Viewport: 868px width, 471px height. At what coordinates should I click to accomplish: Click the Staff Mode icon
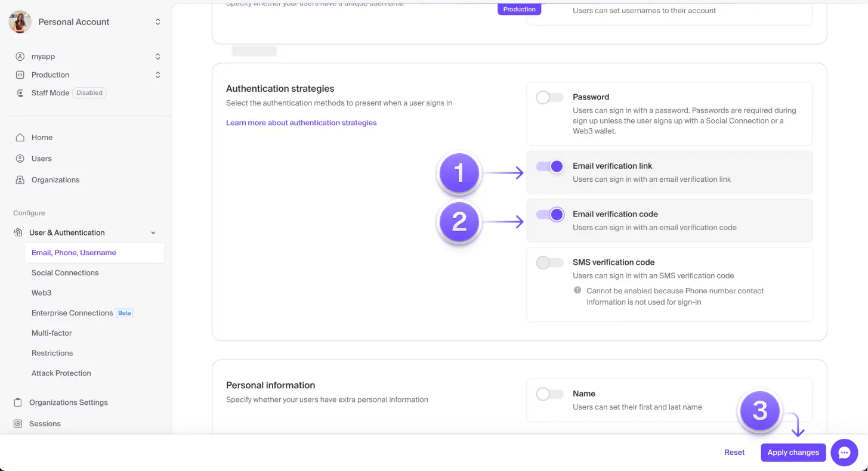click(x=19, y=92)
